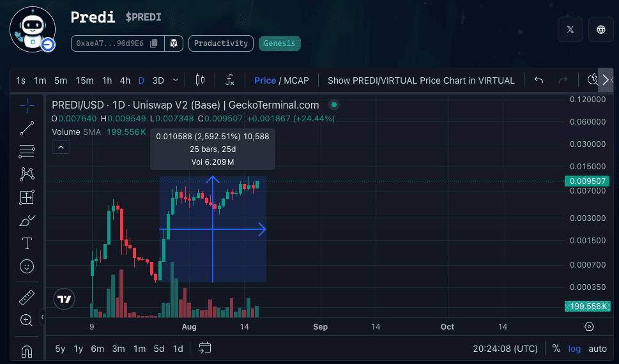Open the Fibonacci retracement tool
Image resolution: width=619 pixels, height=364 pixels.
27,151
